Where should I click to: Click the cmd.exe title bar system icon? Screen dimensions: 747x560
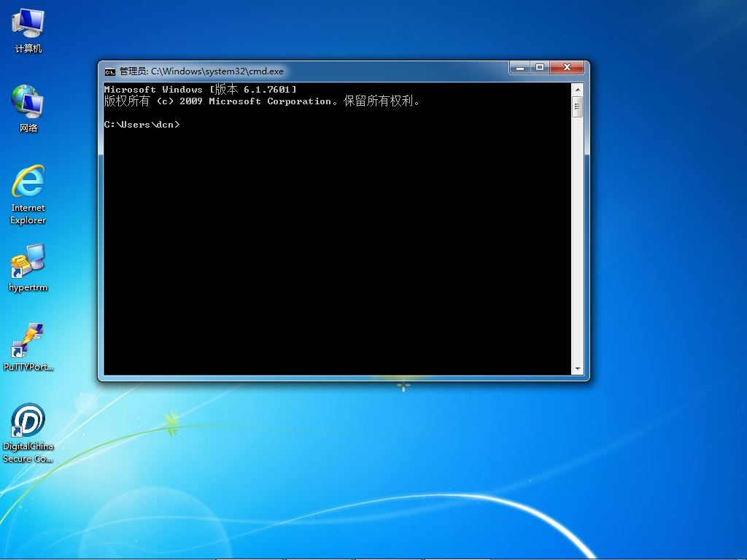coord(110,72)
